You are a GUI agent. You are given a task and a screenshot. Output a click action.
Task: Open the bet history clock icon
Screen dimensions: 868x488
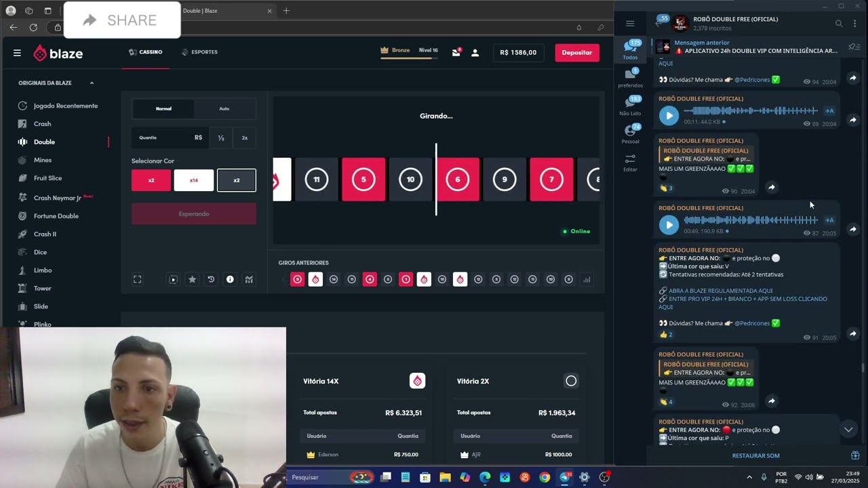coord(211,279)
